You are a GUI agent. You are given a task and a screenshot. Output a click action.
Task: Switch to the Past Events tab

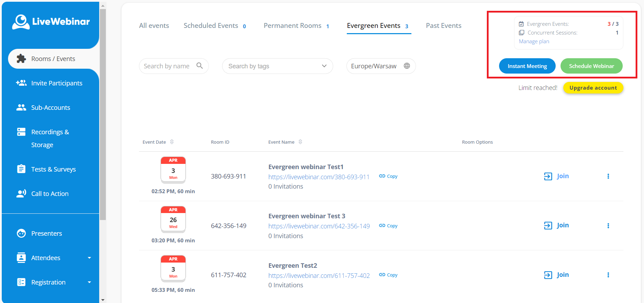[444, 26]
